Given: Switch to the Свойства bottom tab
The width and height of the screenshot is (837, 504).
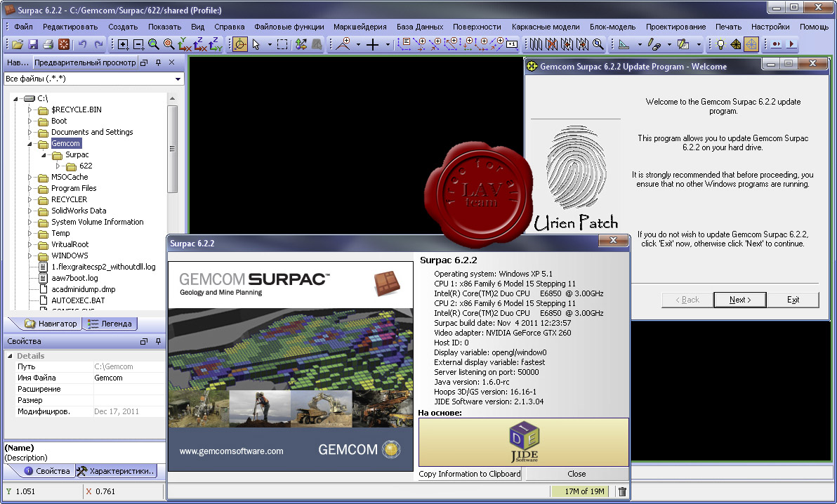Looking at the screenshot, I should point(47,471).
